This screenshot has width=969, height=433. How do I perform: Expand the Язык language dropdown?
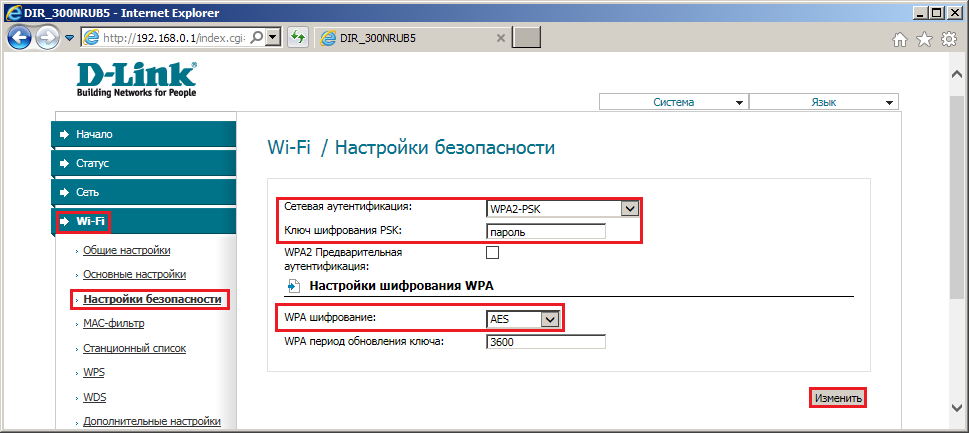tap(824, 103)
